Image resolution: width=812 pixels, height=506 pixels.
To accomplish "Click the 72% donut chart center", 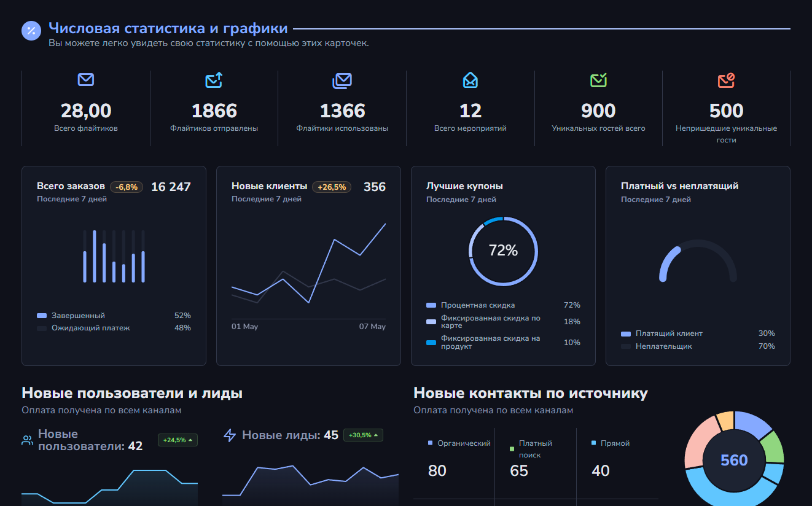I will [503, 251].
